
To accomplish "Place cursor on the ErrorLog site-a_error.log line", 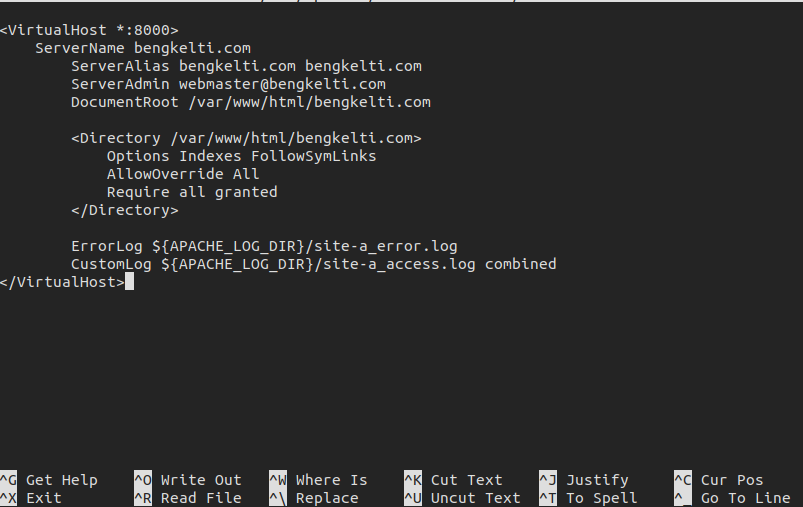I will [x=264, y=246].
